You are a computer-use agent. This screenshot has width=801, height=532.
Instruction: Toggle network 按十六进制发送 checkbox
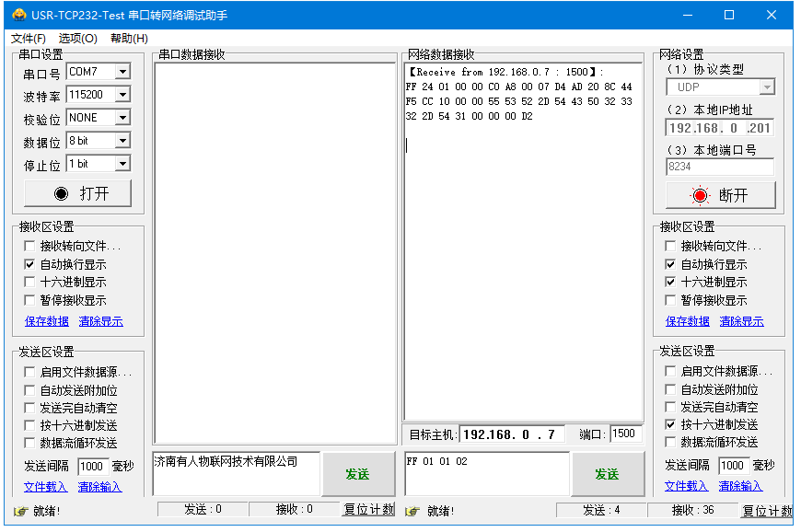point(671,425)
